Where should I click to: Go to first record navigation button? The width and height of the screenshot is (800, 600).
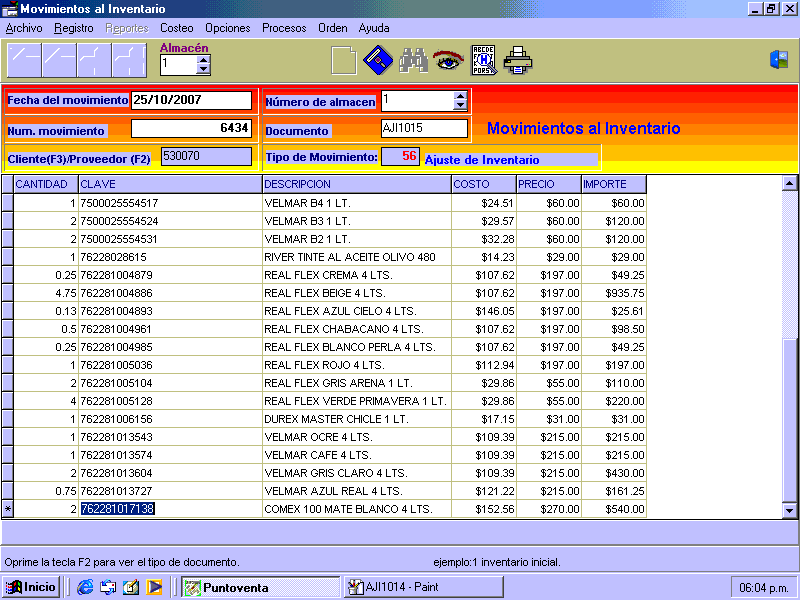(x=24, y=61)
